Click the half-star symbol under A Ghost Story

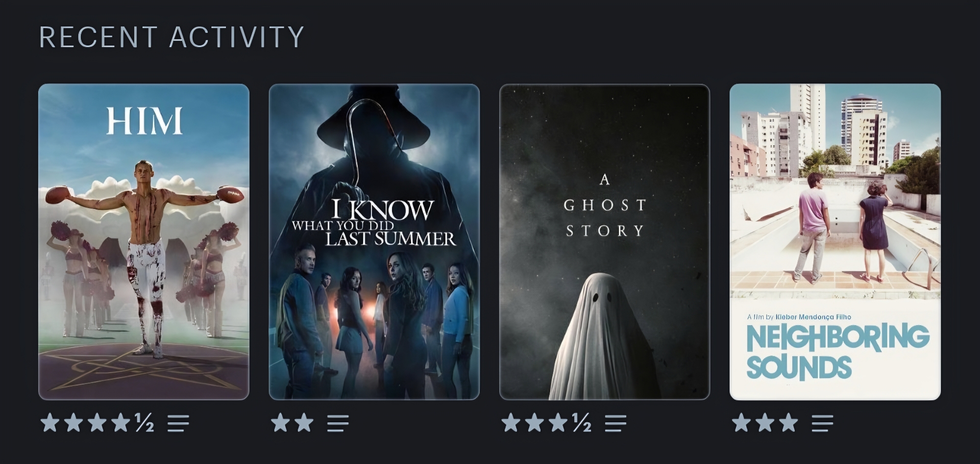coord(582,422)
